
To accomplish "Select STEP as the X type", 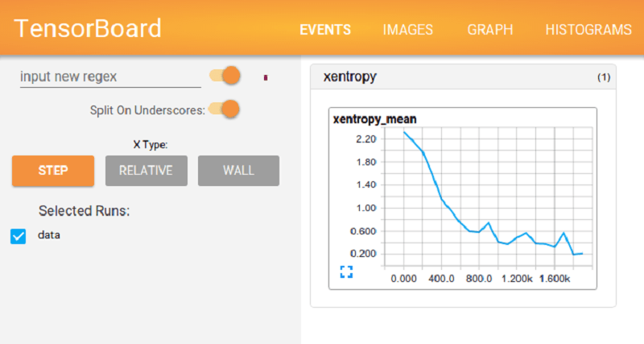I will coord(52,171).
